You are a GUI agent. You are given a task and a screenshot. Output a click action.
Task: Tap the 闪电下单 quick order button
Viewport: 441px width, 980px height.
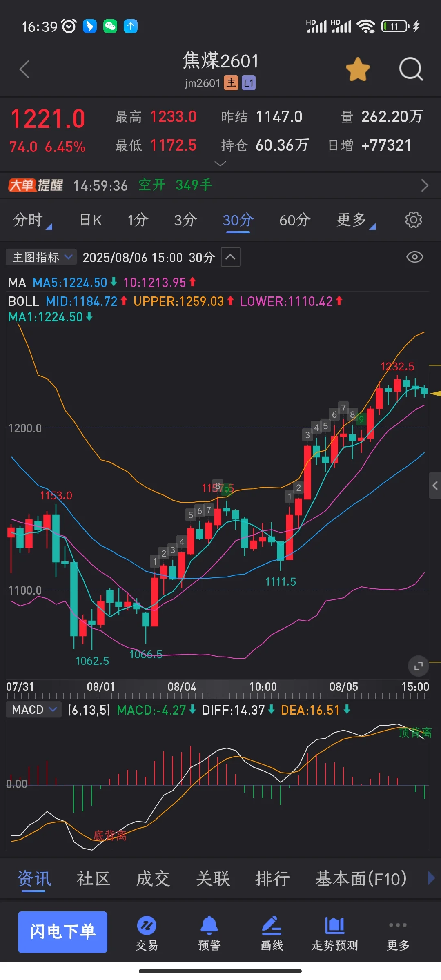coord(62,932)
